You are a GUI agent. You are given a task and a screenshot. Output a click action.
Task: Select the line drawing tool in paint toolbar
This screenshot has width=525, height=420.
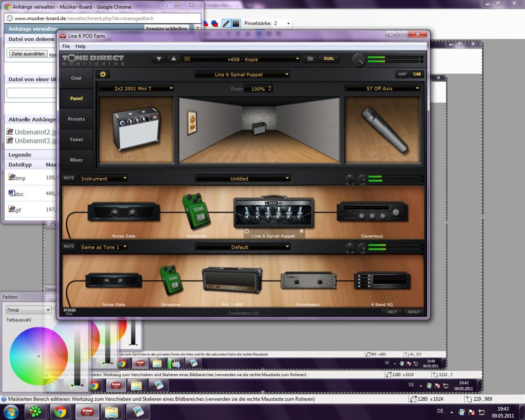click(226, 23)
